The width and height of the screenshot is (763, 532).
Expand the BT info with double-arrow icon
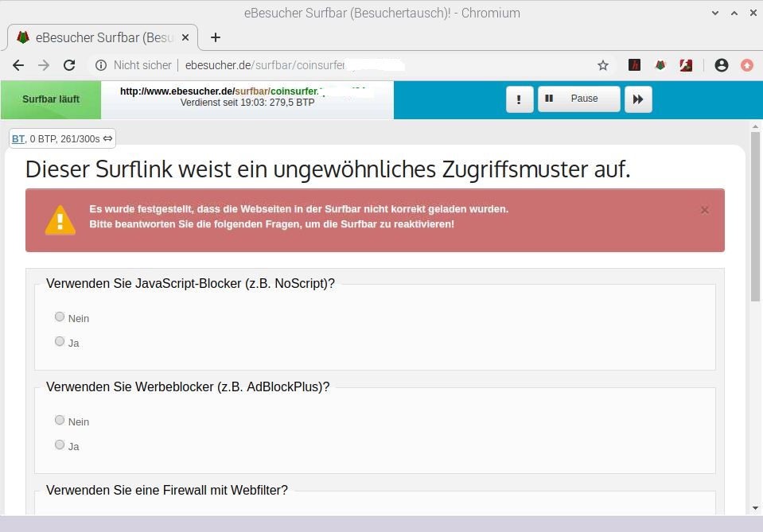pyautogui.click(x=108, y=138)
